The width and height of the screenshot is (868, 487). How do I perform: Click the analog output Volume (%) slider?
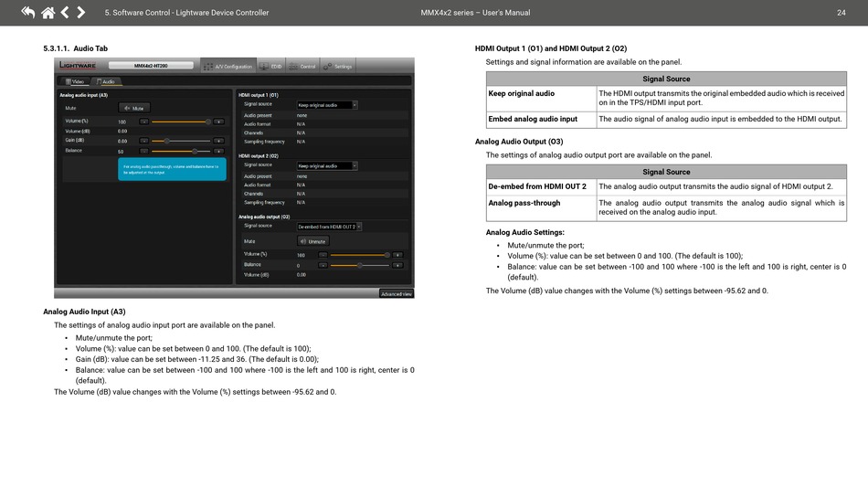point(360,255)
